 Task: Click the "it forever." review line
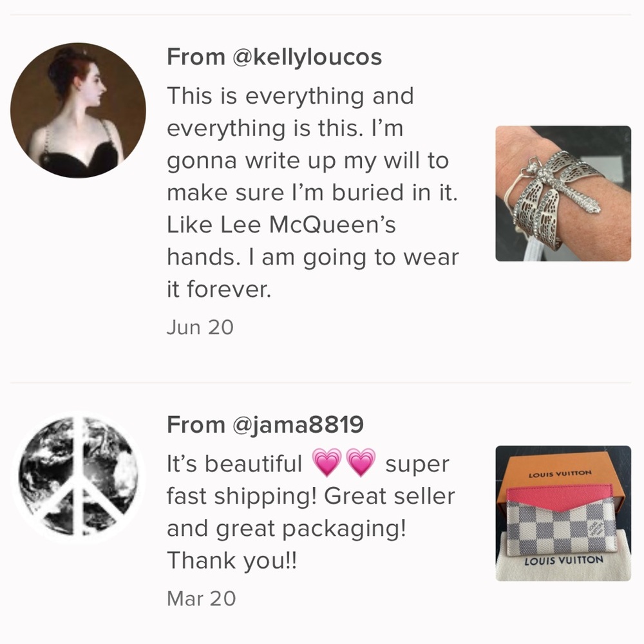pyautogui.click(x=219, y=290)
